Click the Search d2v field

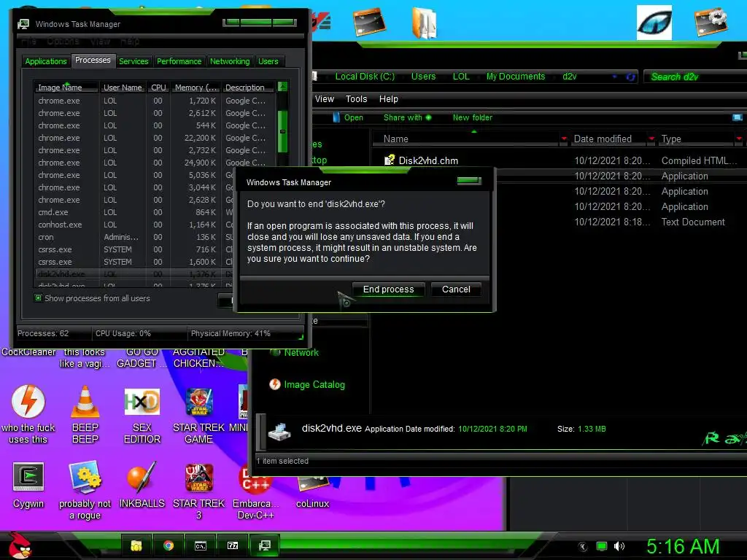coord(695,77)
